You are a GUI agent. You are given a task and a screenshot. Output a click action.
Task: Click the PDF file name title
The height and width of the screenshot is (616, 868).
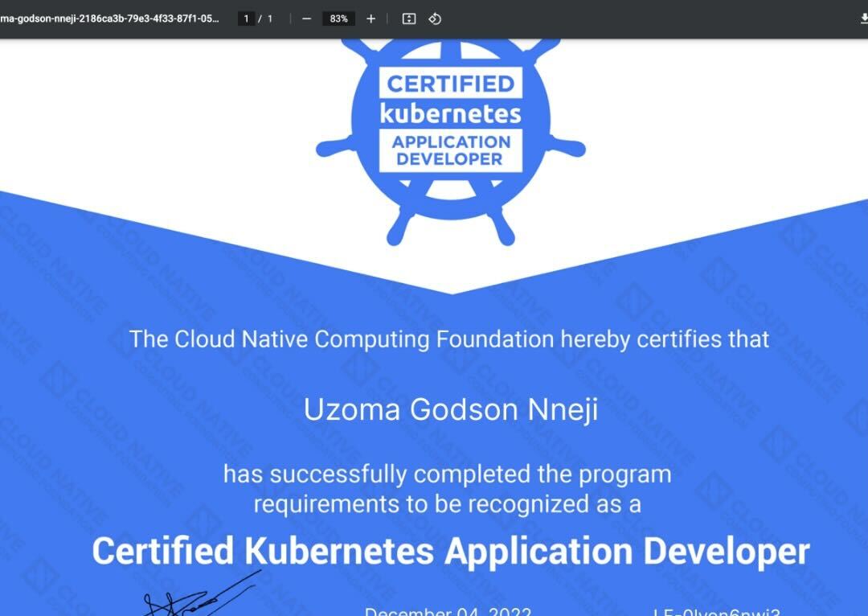coord(109,18)
